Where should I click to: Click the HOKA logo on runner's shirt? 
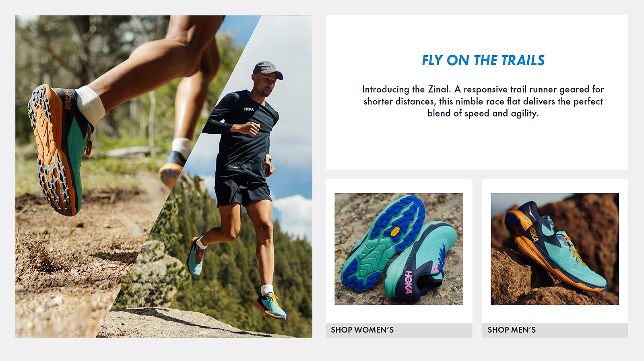pos(249,109)
